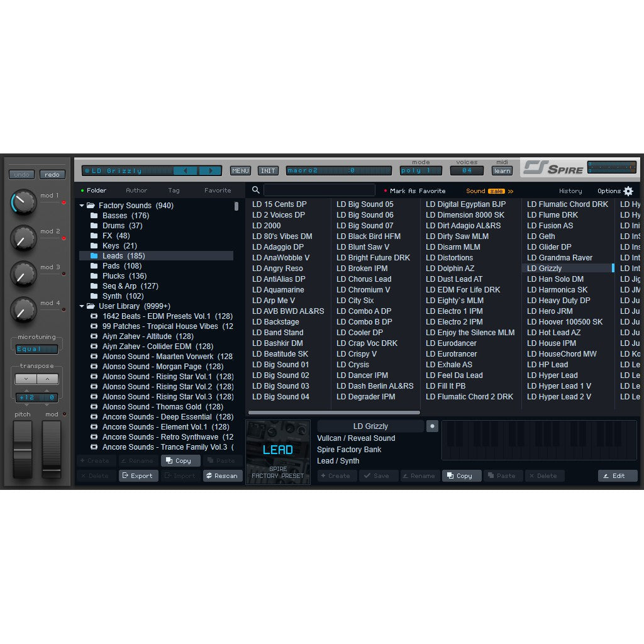Open the MENU button
The width and height of the screenshot is (644, 644).
tap(240, 170)
